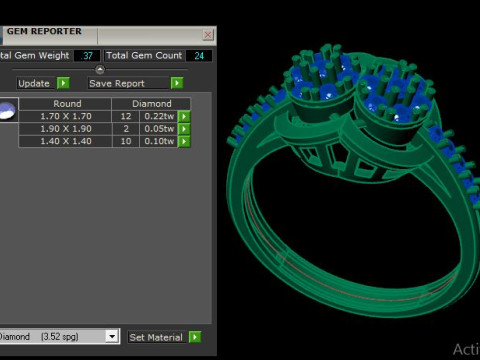The width and height of the screenshot is (480, 360).
Task: Click the green arrow next to Update
Action: point(63,83)
